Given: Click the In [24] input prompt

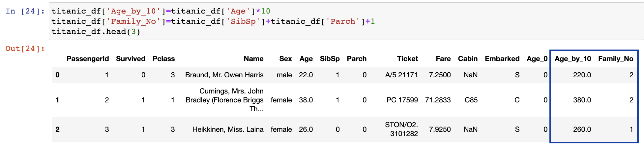Looking at the screenshot, I should (x=25, y=11).
